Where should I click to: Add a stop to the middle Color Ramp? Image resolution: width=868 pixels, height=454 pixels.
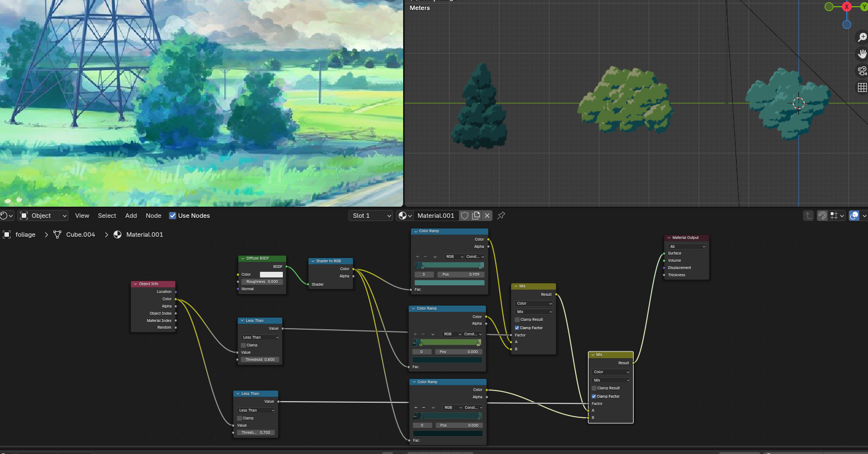[x=415, y=334]
